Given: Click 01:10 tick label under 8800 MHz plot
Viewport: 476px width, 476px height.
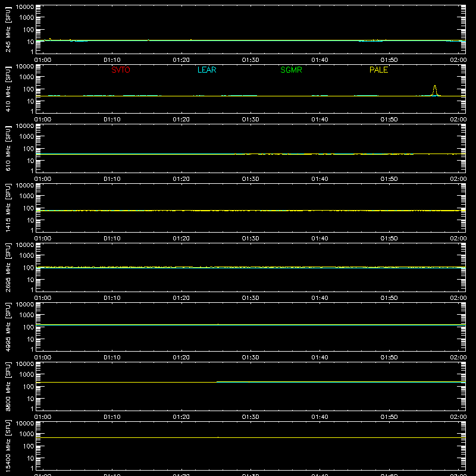Looking at the screenshot, I should 112,417.
